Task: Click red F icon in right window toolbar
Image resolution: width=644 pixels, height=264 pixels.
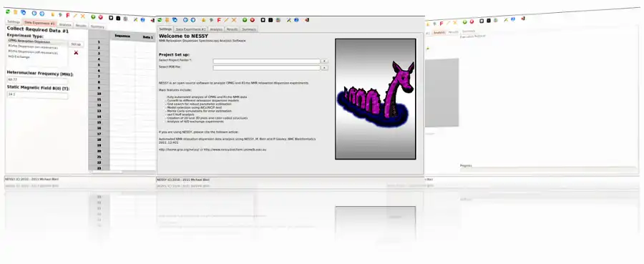Action: 441,24
